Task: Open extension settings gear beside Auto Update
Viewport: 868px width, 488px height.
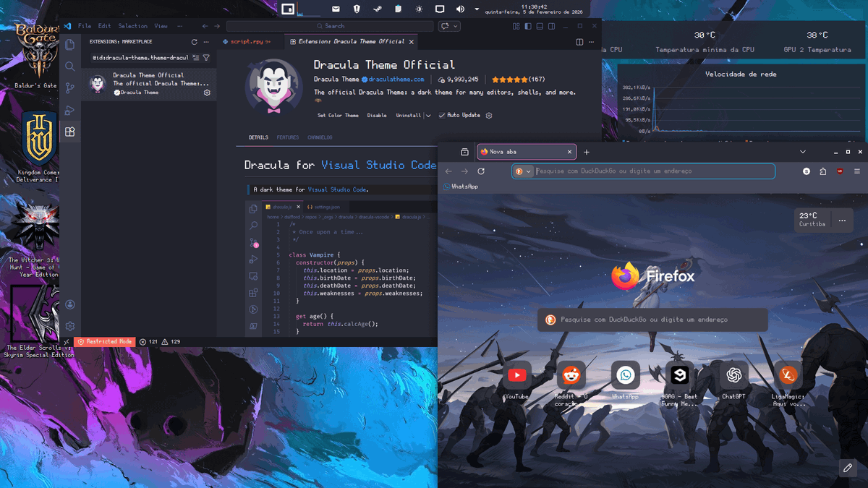Action: pyautogui.click(x=489, y=116)
